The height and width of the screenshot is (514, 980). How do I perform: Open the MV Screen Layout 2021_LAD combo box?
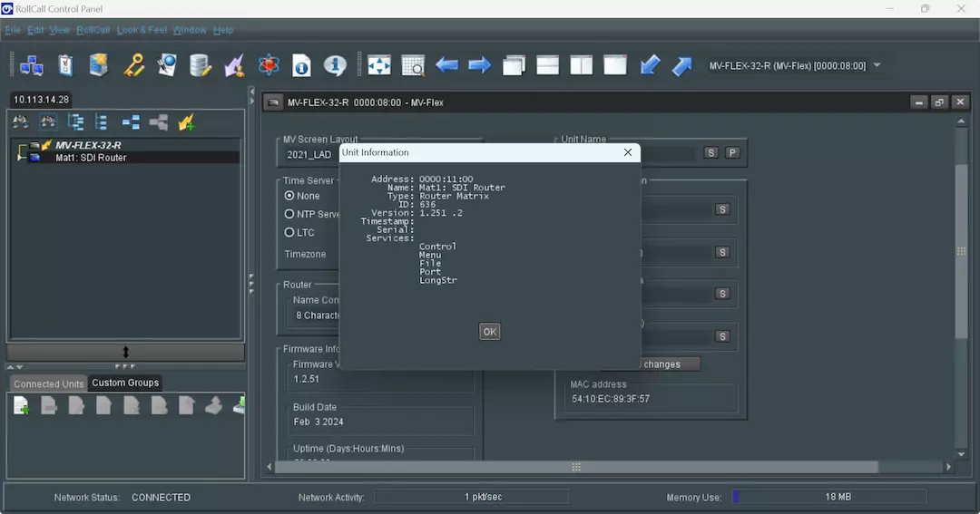[x=309, y=154]
